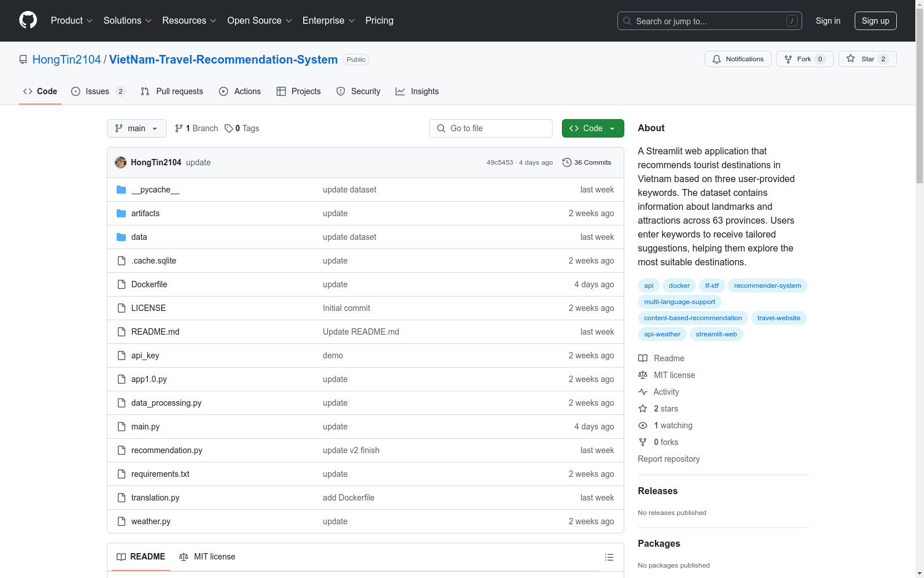Click the 'update v2 finish' commit message

[351, 450]
